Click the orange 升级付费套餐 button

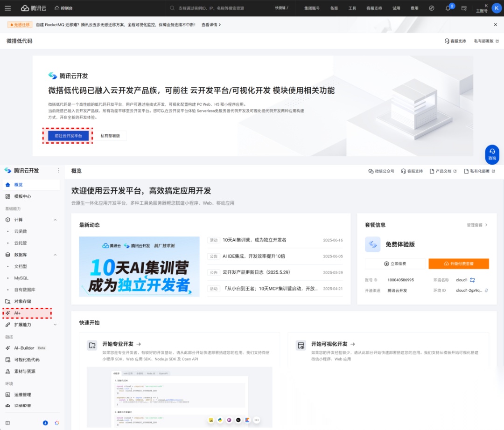459,264
